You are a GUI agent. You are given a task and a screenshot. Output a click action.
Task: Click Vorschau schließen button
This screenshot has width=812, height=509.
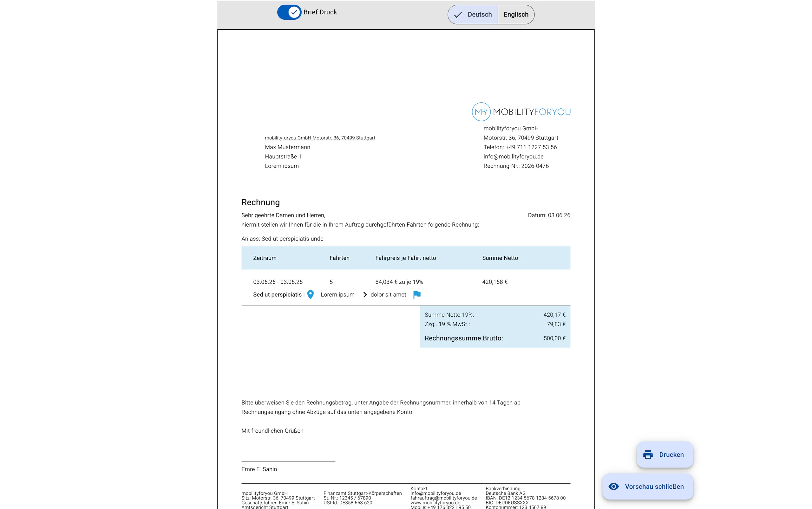648,486
